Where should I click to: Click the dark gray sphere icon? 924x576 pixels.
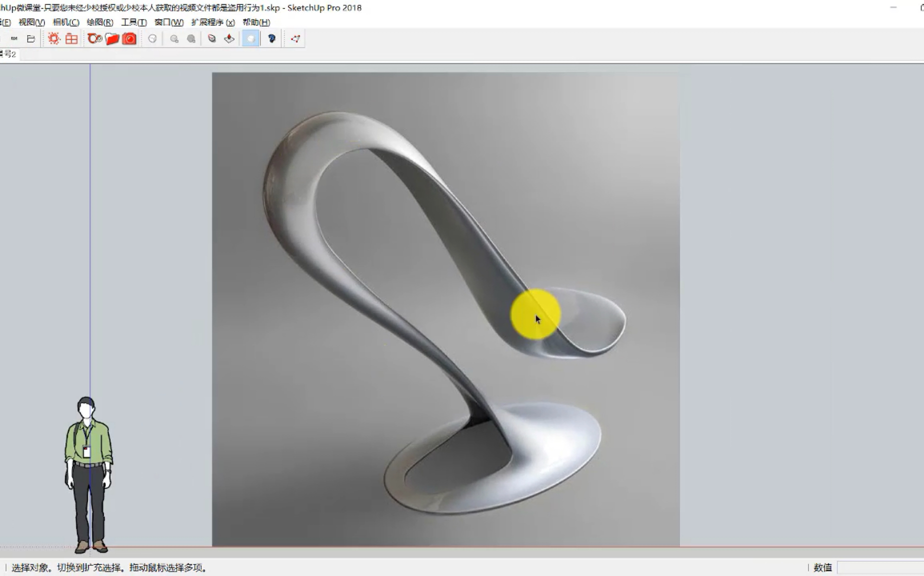click(191, 38)
